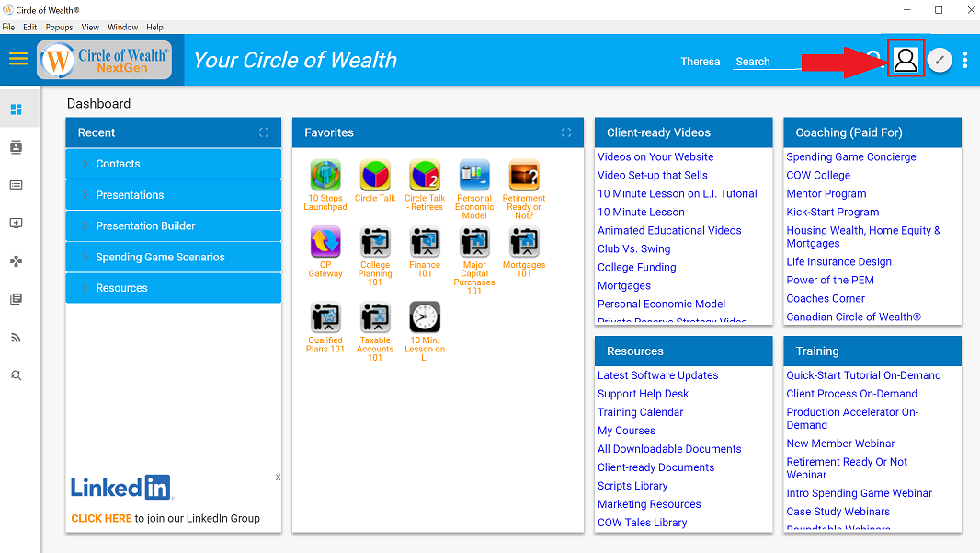The image size is (980, 553).
Task: Click CLICK HERE to join LinkedIn Group
Action: pyautogui.click(x=101, y=519)
